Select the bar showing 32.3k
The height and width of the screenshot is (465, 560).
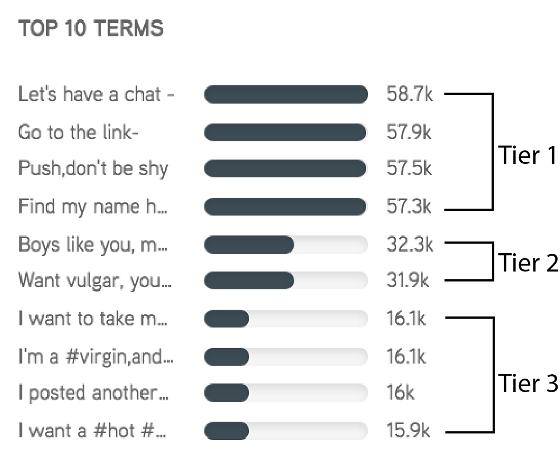(x=286, y=245)
